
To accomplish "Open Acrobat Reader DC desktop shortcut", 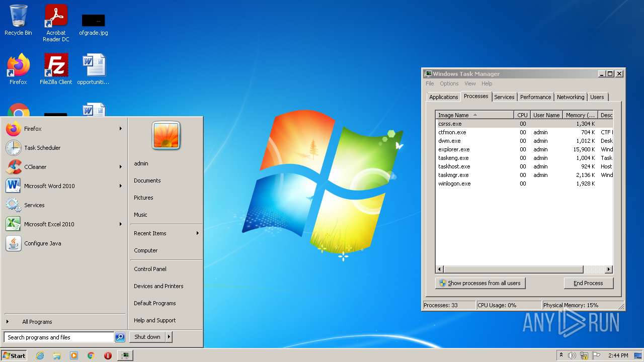I will 56,23.
